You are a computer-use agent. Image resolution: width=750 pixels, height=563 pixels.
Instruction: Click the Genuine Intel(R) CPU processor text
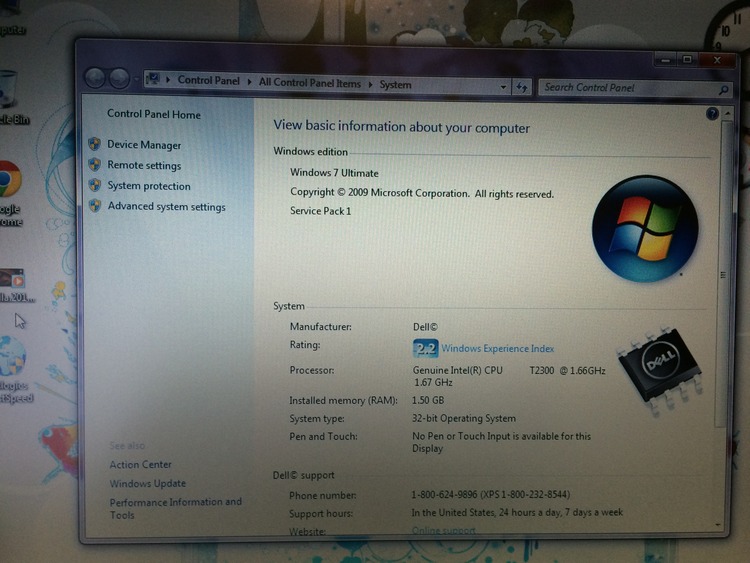pyautogui.click(x=509, y=376)
